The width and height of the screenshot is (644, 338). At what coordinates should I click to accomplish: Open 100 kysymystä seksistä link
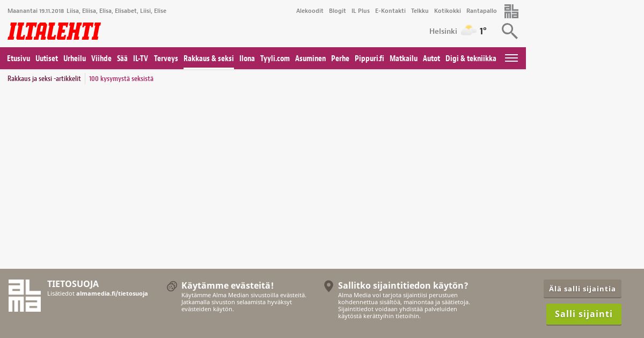(x=121, y=79)
